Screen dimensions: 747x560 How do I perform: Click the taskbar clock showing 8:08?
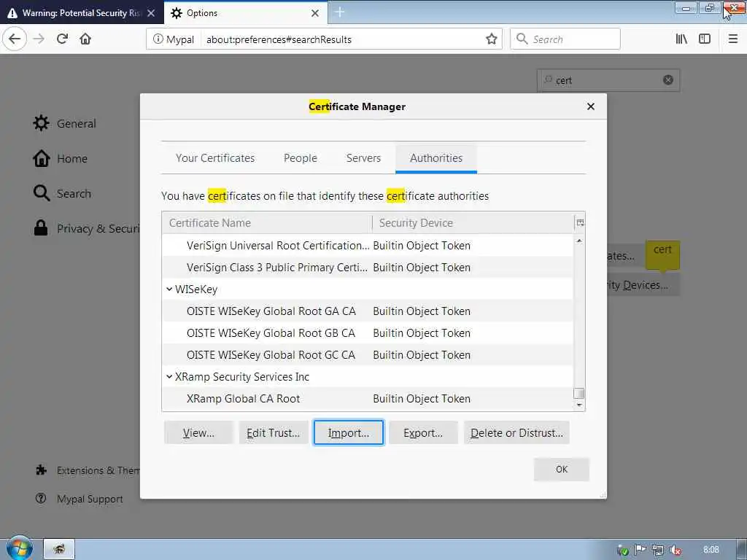pyautogui.click(x=711, y=550)
